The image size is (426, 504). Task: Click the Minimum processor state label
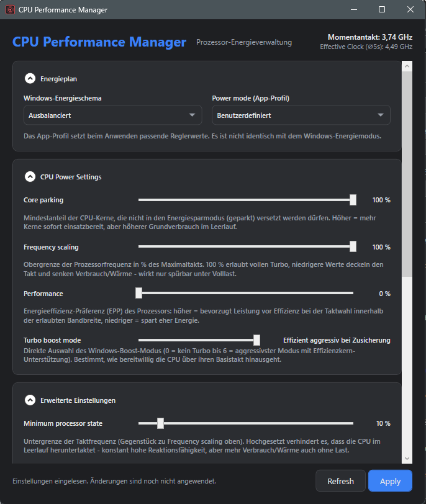(x=63, y=423)
